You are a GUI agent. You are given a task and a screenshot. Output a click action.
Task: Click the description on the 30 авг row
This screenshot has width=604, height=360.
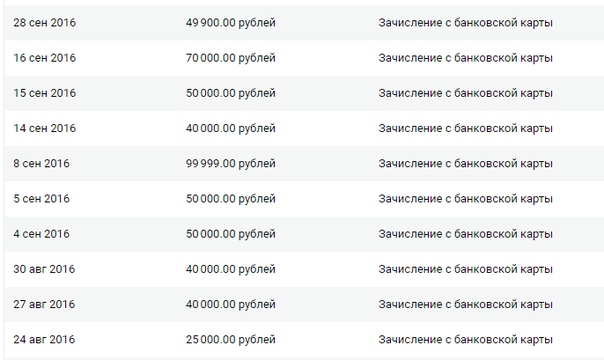(x=465, y=270)
